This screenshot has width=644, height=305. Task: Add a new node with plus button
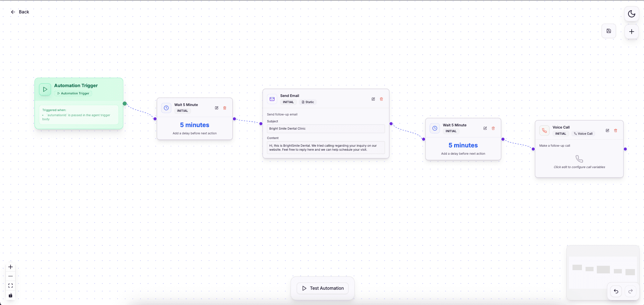632,32
